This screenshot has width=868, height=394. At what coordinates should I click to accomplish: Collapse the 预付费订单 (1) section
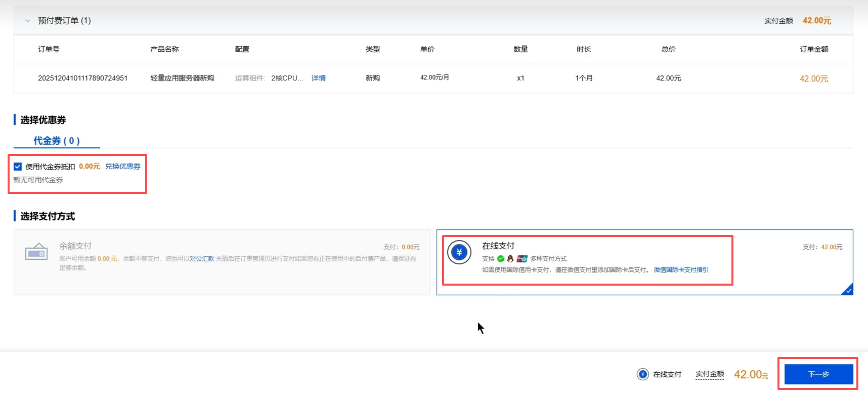coord(28,21)
